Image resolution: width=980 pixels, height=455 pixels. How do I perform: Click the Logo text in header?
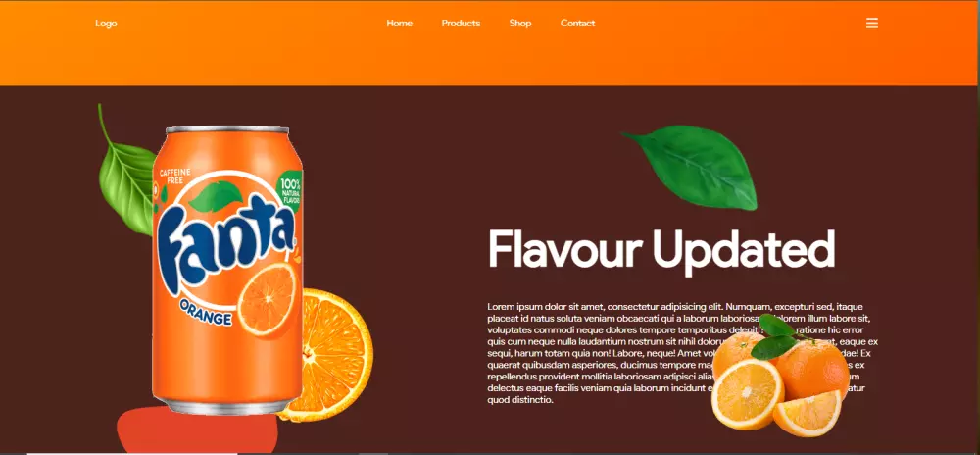click(106, 24)
